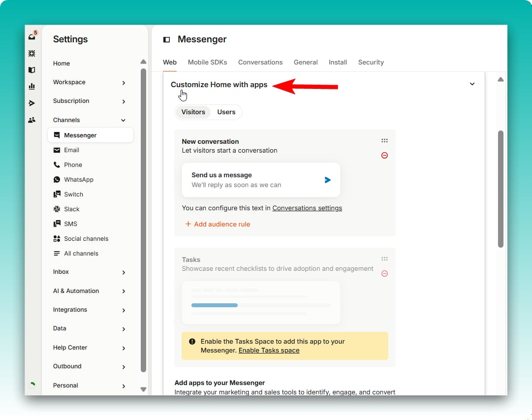
Task: Click the warning icon in Tasks notice
Action: click(x=192, y=342)
